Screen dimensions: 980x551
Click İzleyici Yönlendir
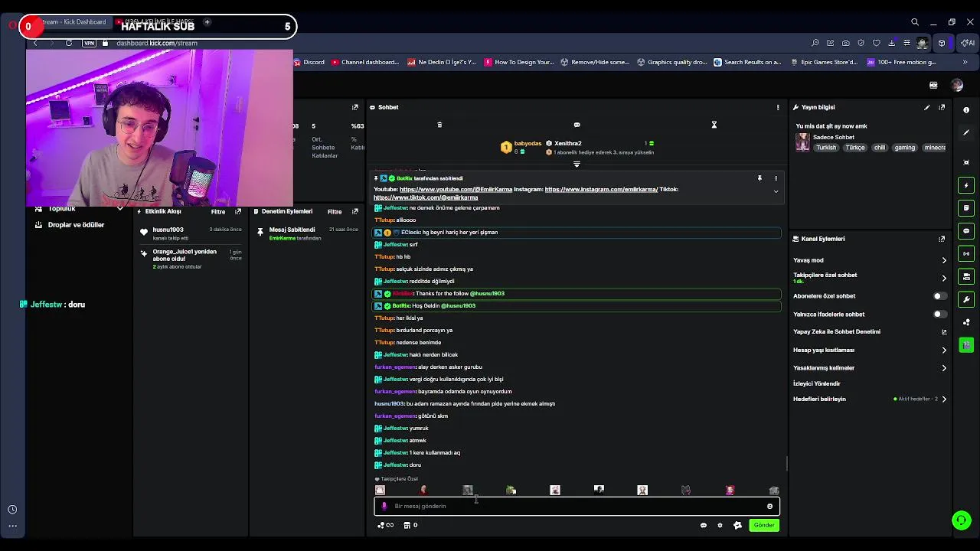pyautogui.click(x=816, y=383)
